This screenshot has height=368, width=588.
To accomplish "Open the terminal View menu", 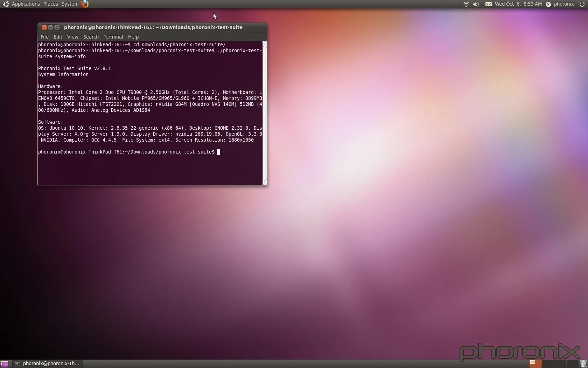I will click(x=72, y=37).
